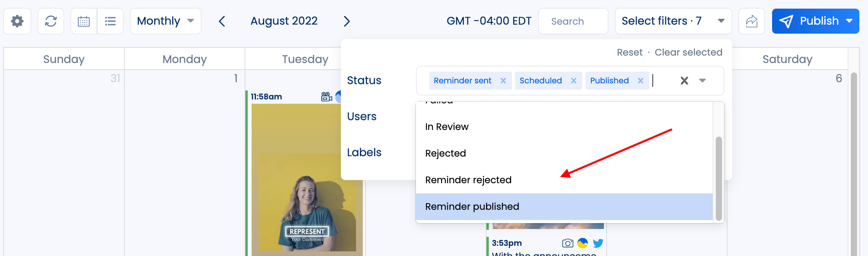The image size is (868, 256).
Task: Remove the Reminder sent status tag
Action: 503,81
